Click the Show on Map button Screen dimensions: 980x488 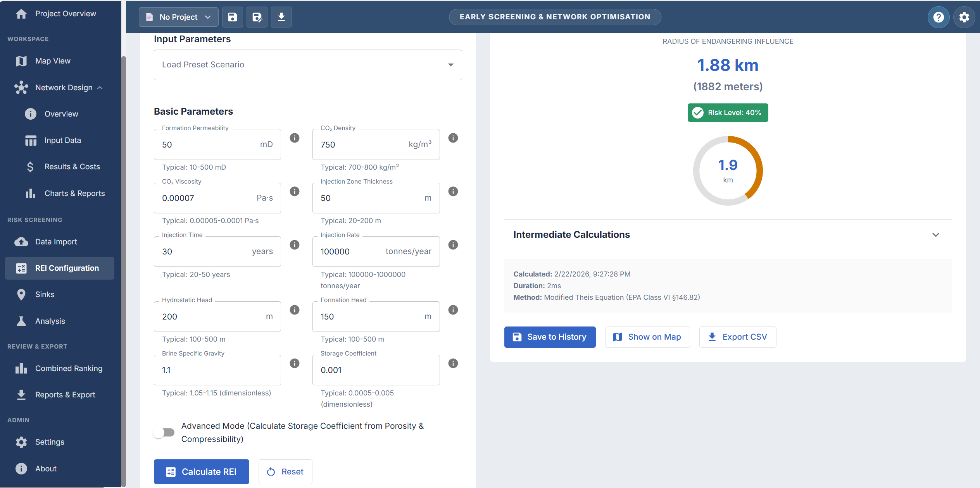point(647,337)
